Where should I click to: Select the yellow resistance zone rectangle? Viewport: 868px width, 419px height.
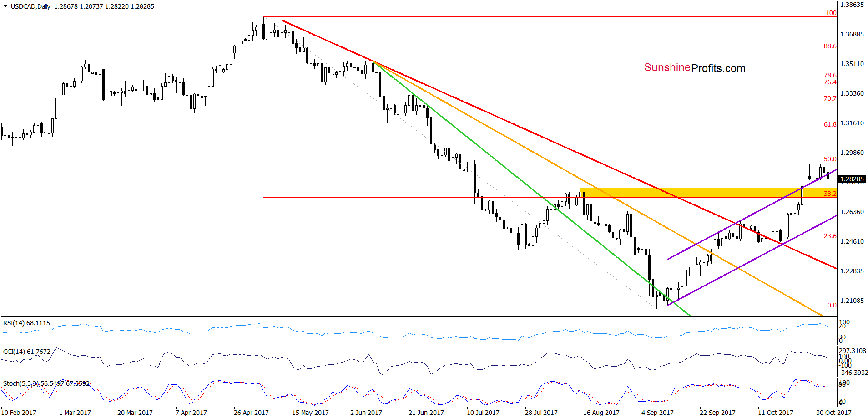click(708, 193)
